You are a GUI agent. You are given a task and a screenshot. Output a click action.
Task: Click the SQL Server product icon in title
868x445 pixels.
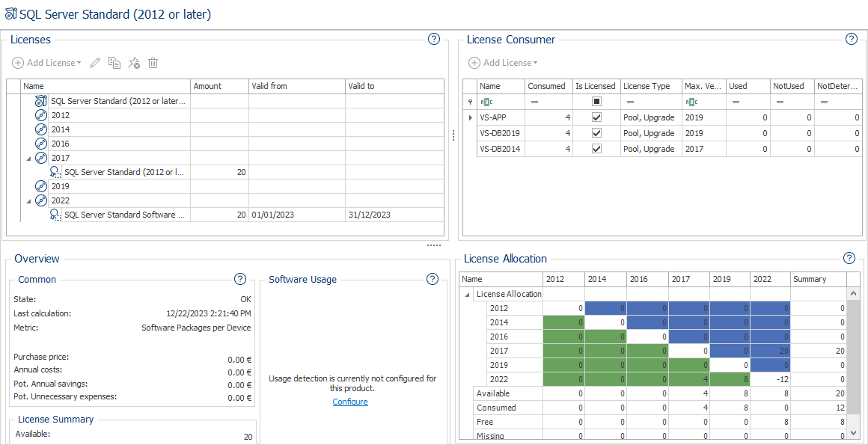[x=10, y=14]
